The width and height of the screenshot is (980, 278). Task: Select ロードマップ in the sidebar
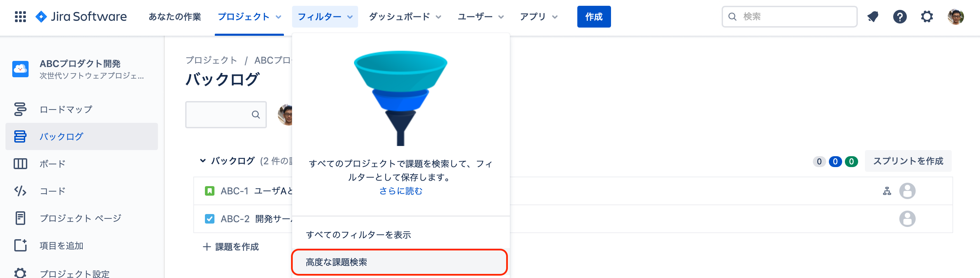pos(65,110)
